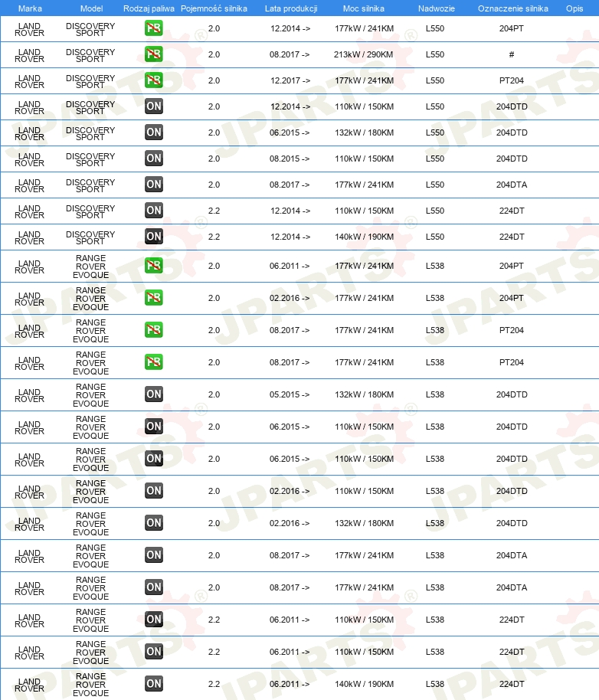The height and width of the screenshot is (700, 599).
Task: Click the Marka column header
Action: (30, 8)
